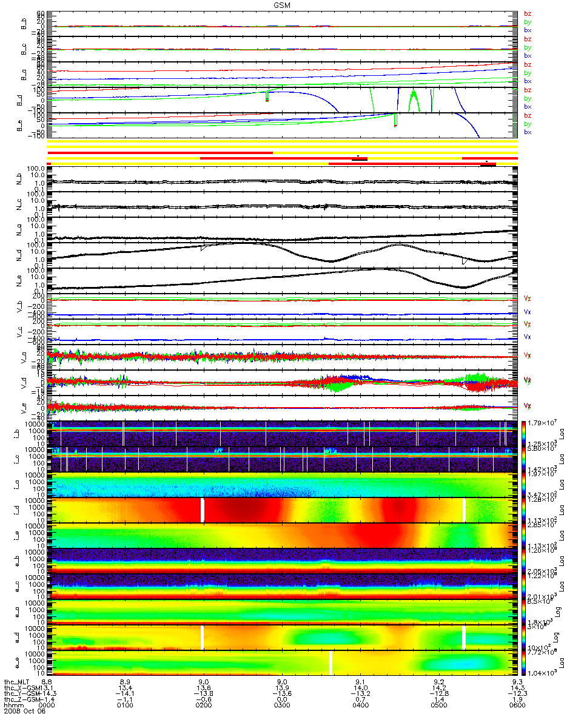The image size is (564, 728).
Task: Click the green by legend of B_d panel
Action: click(528, 98)
